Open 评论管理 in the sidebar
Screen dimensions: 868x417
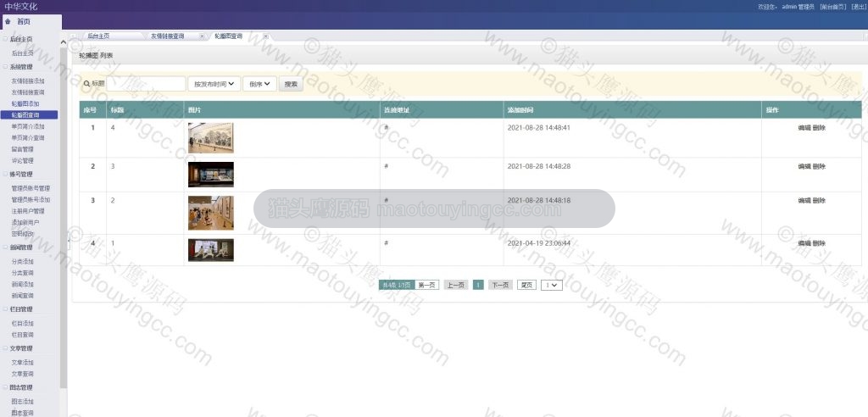(23, 160)
